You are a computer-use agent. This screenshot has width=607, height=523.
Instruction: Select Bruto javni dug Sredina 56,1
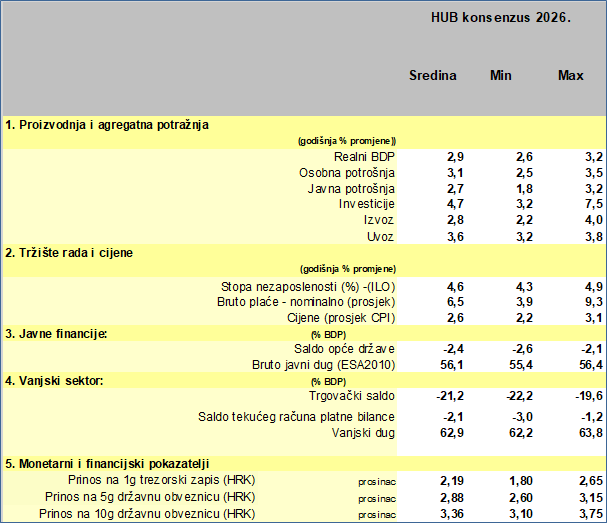452,365
